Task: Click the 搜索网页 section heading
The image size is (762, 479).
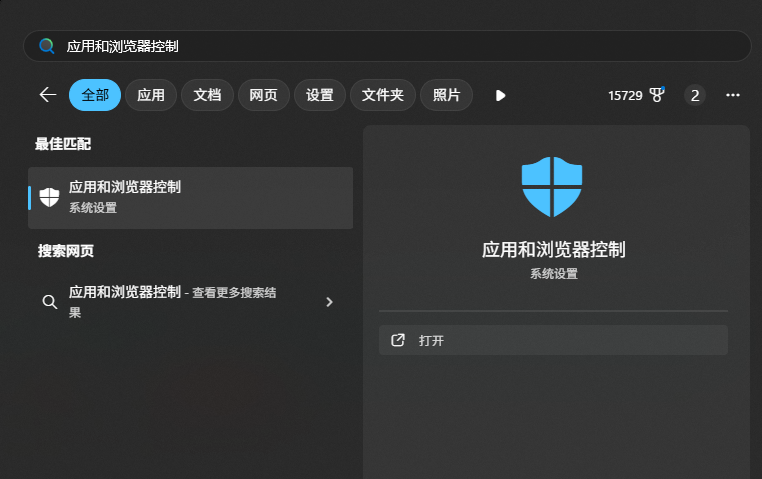Action: (66, 251)
